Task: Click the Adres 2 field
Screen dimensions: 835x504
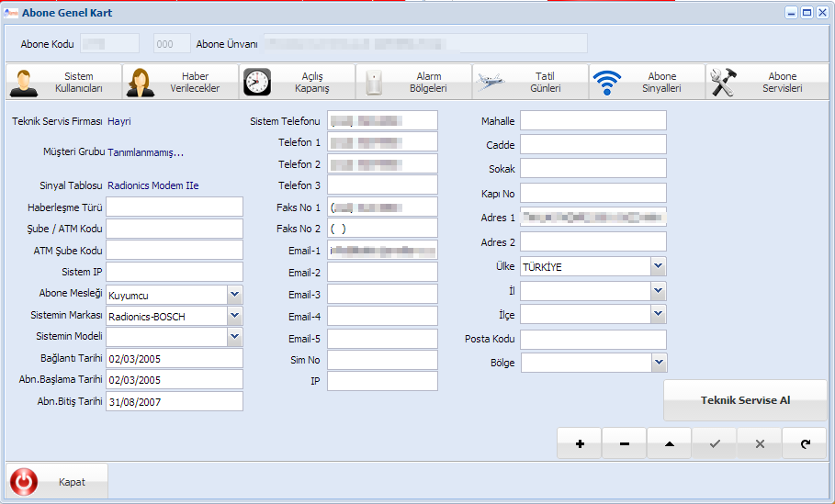Action: click(x=593, y=241)
